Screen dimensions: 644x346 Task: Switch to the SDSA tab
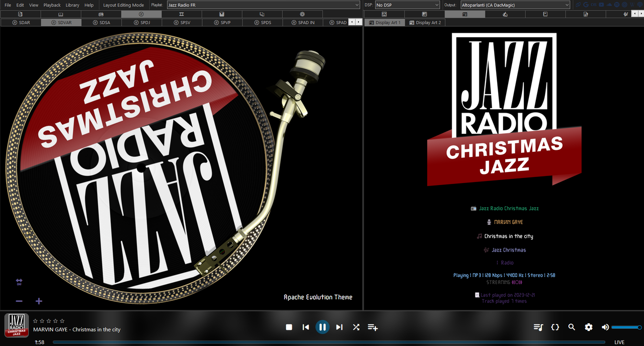[101, 23]
